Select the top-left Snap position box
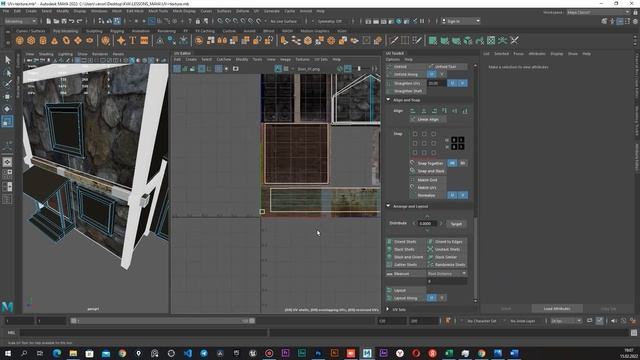This screenshot has width=640, height=360. coord(415,134)
